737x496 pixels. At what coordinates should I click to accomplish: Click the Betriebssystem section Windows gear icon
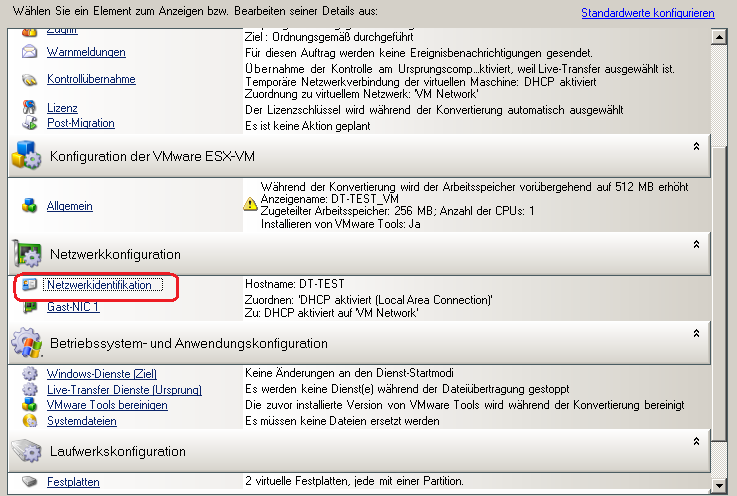26,342
